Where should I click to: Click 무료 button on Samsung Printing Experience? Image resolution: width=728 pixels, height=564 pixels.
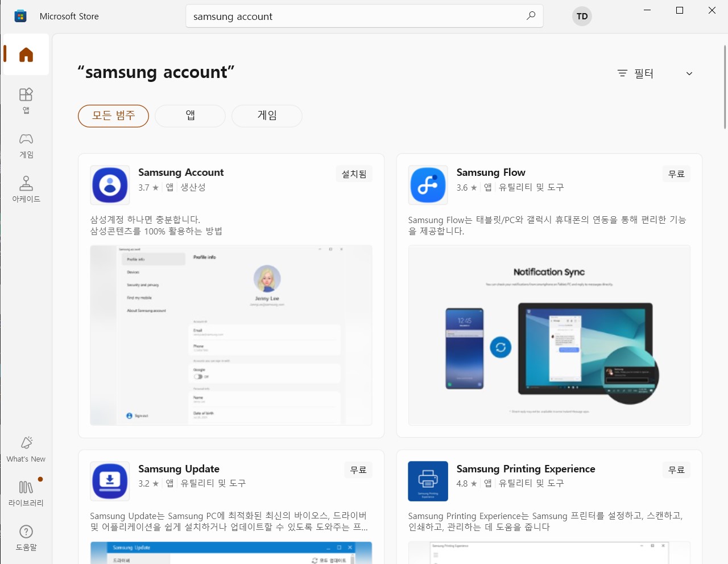coord(676,470)
